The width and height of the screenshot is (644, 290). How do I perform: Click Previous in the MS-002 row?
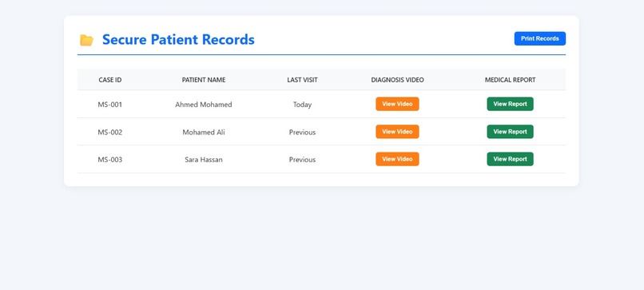tap(302, 133)
